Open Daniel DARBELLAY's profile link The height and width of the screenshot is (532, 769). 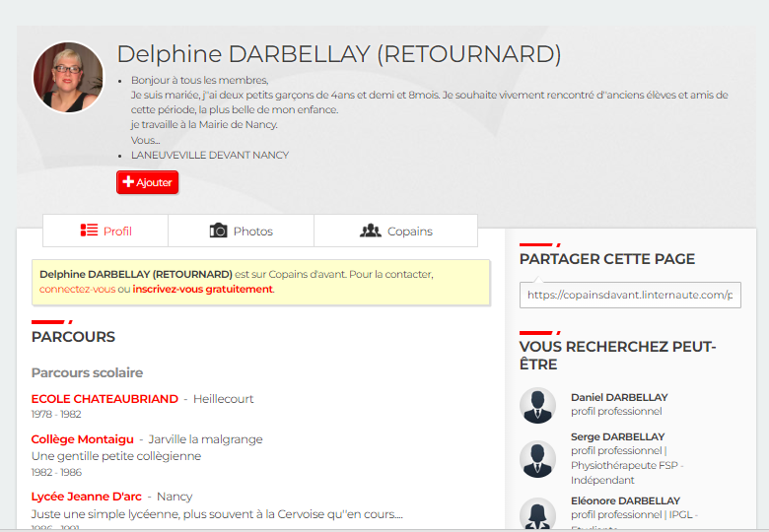pos(619,397)
